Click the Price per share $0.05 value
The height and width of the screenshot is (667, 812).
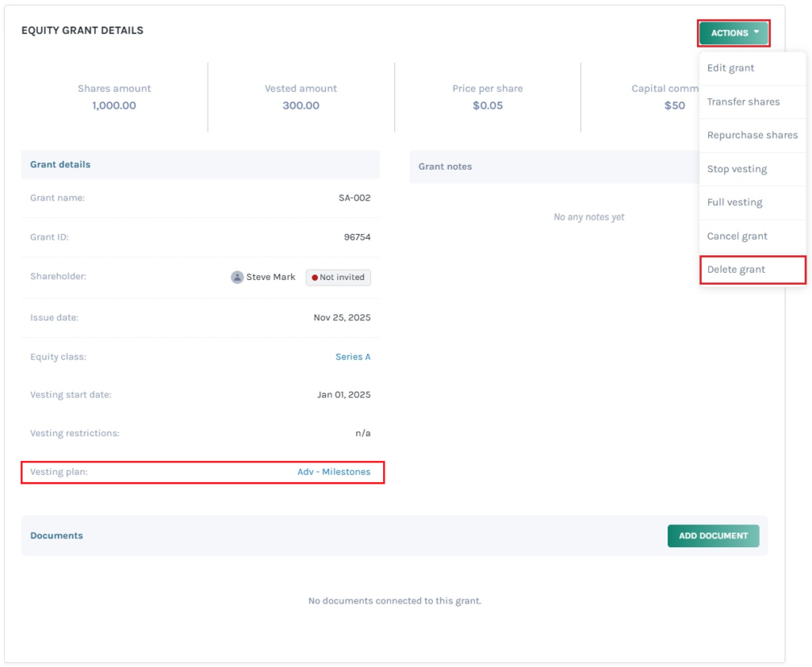pos(488,105)
